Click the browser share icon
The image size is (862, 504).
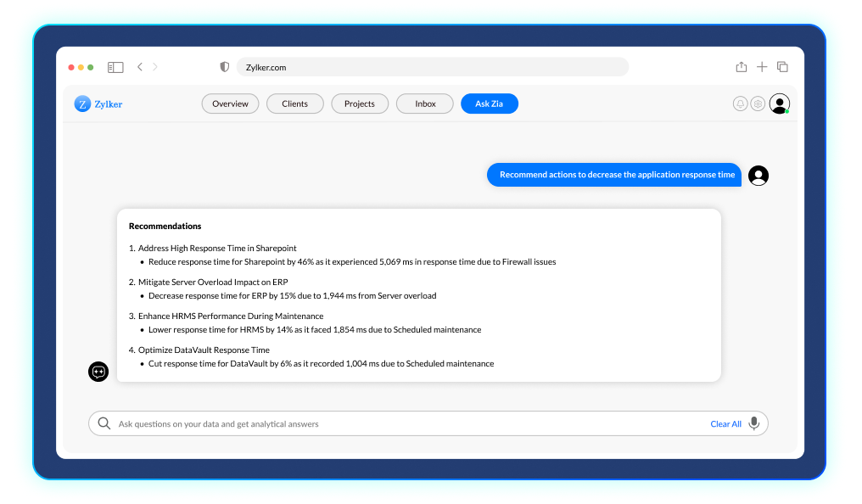pyautogui.click(x=741, y=66)
